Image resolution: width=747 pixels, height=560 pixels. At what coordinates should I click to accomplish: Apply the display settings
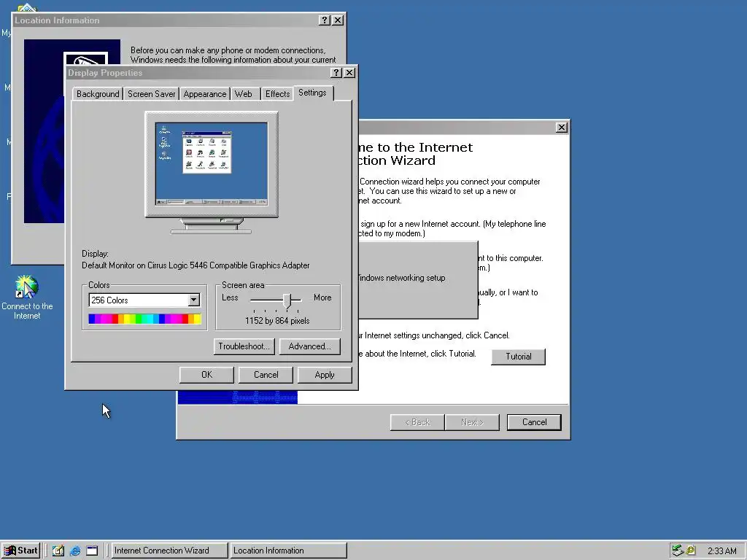click(325, 375)
